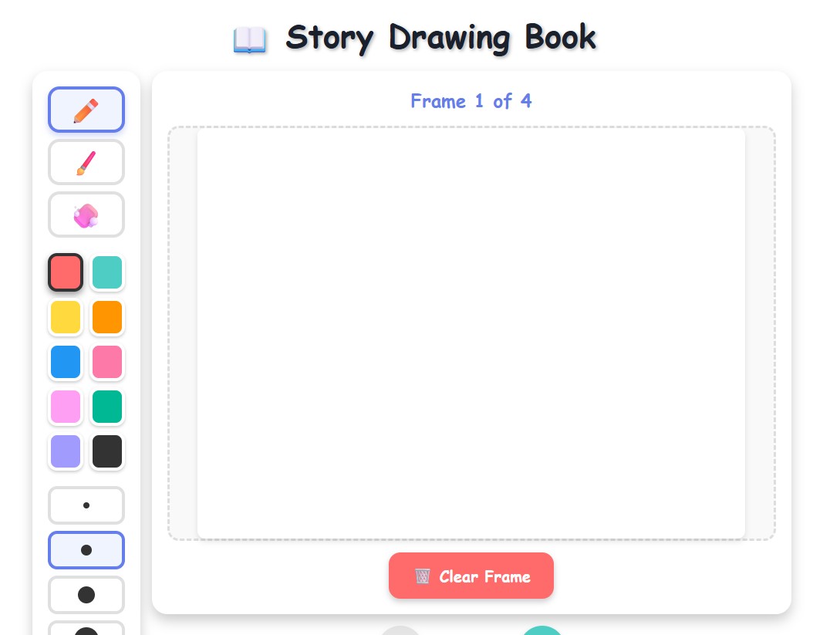Pick the yellow color swatch
Image resolution: width=840 pixels, height=635 pixels.
pyautogui.click(x=66, y=317)
